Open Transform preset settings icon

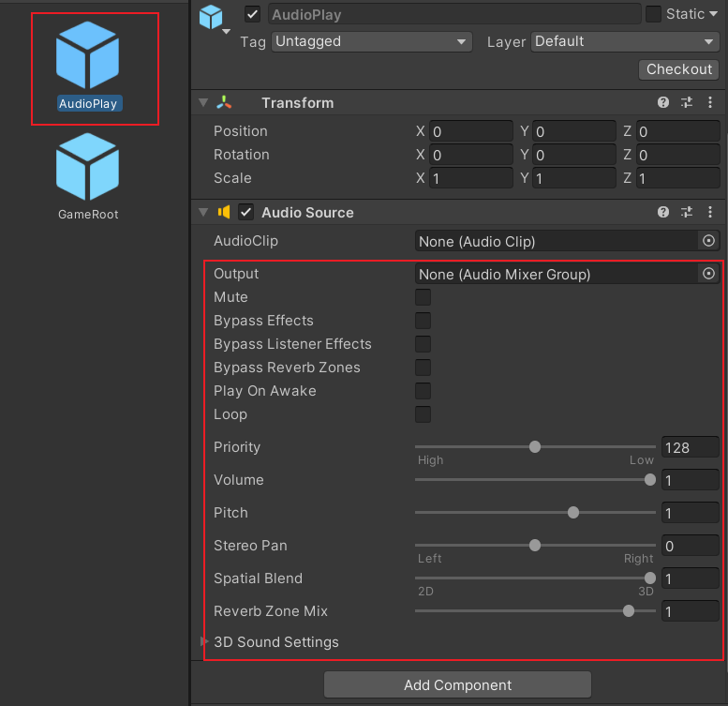click(687, 103)
